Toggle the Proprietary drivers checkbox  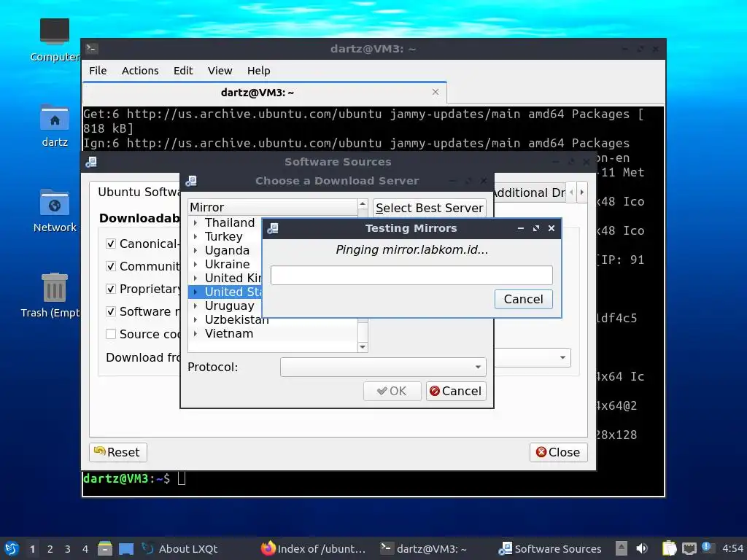point(111,289)
